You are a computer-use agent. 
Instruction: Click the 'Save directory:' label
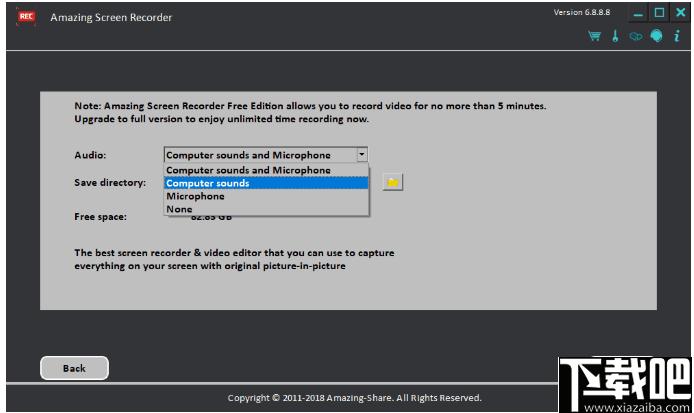(x=110, y=182)
